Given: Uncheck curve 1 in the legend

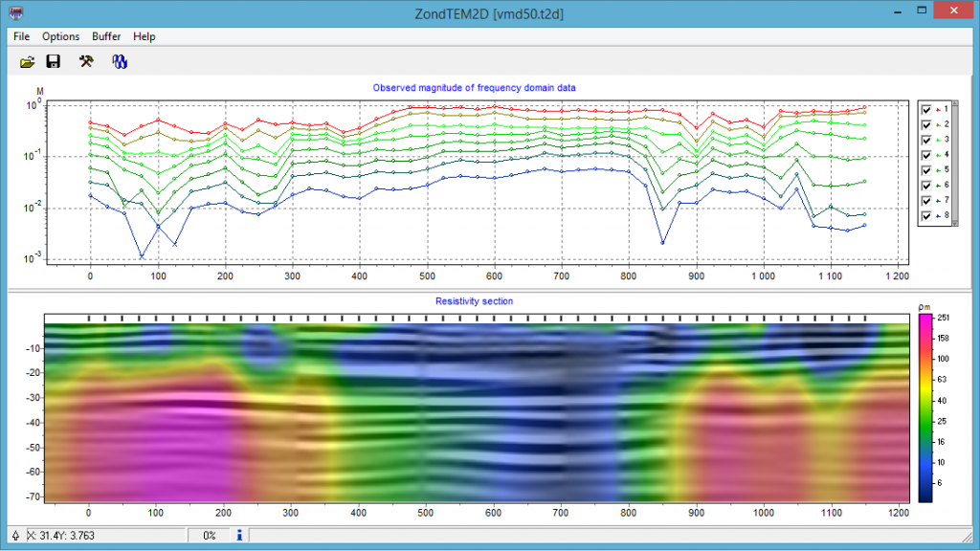Looking at the screenshot, I should pos(926,110).
